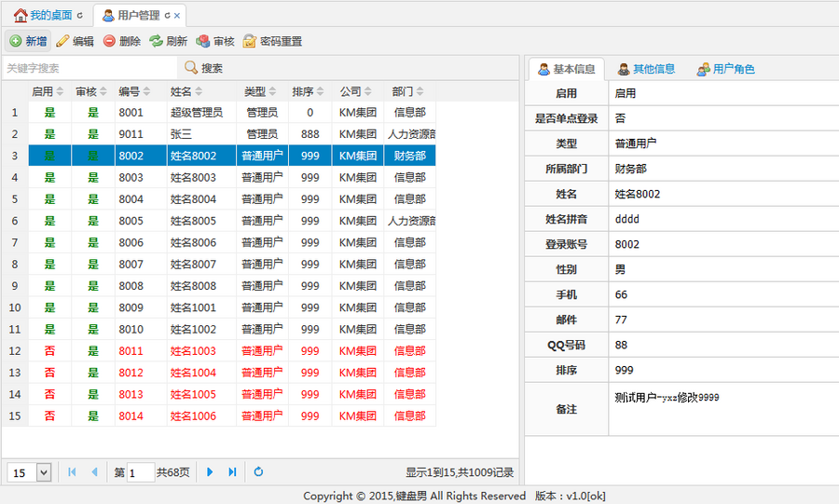Click the 新增 add button

coord(28,41)
